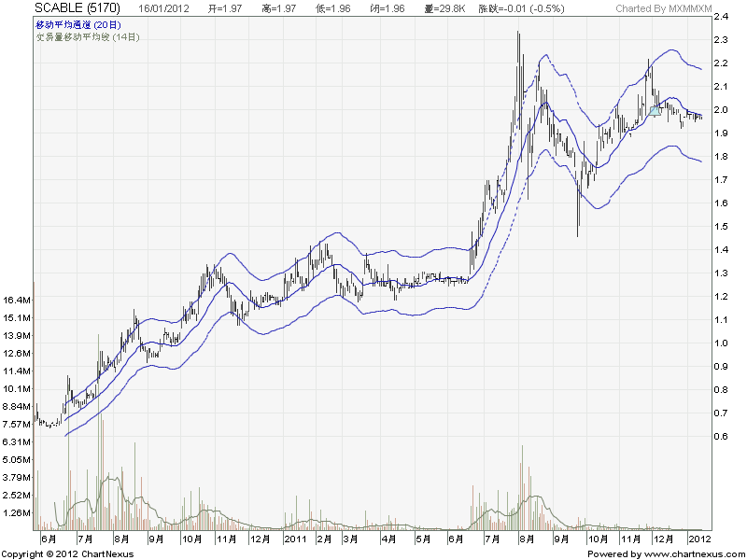
Task: Select the 2.3 price axis label
Action: tap(721, 40)
